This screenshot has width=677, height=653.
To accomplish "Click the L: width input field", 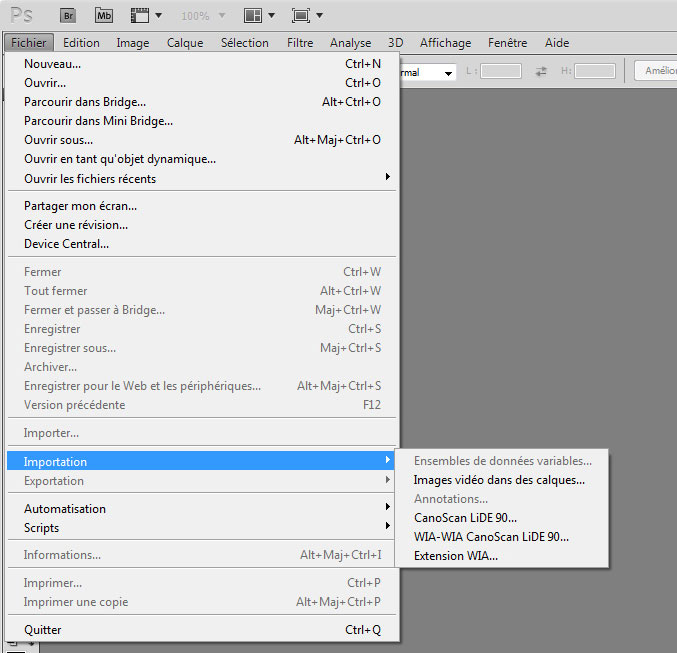I will click(501, 71).
